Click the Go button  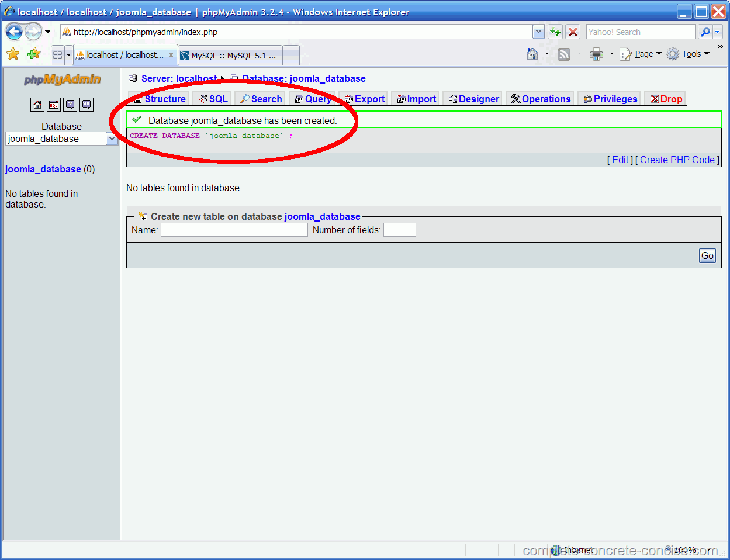(x=707, y=255)
